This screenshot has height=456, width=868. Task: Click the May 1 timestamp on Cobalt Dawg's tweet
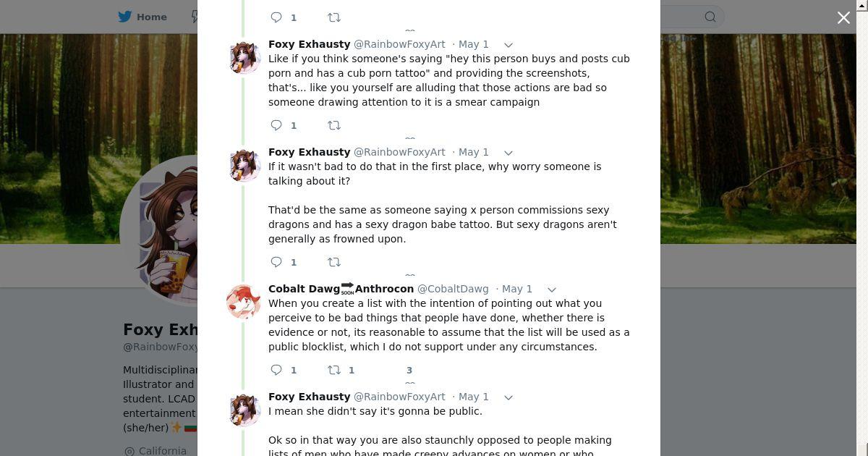pos(516,289)
